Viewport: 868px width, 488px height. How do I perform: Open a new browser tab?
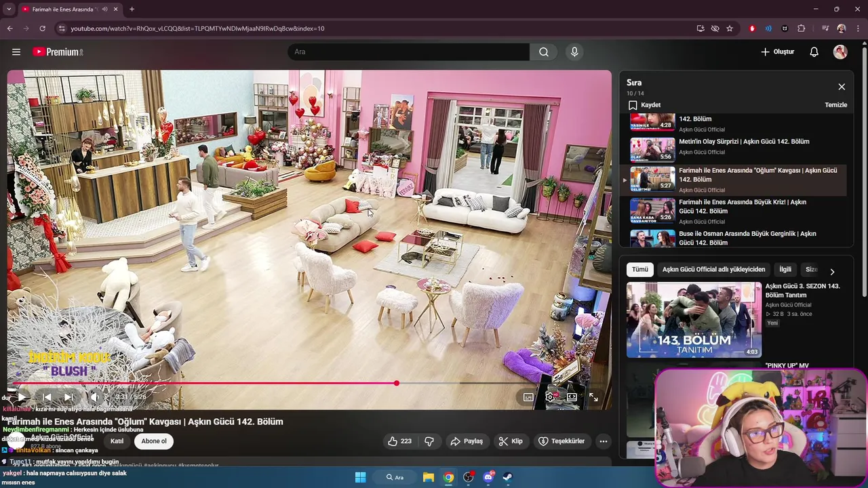(132, 9)
